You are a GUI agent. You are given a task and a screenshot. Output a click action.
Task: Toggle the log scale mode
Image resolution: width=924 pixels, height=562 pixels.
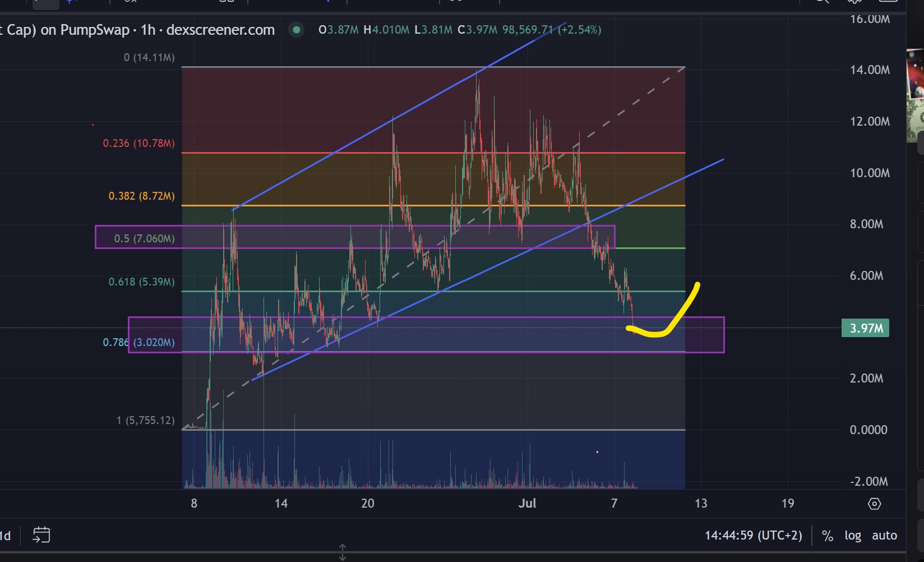853,536
